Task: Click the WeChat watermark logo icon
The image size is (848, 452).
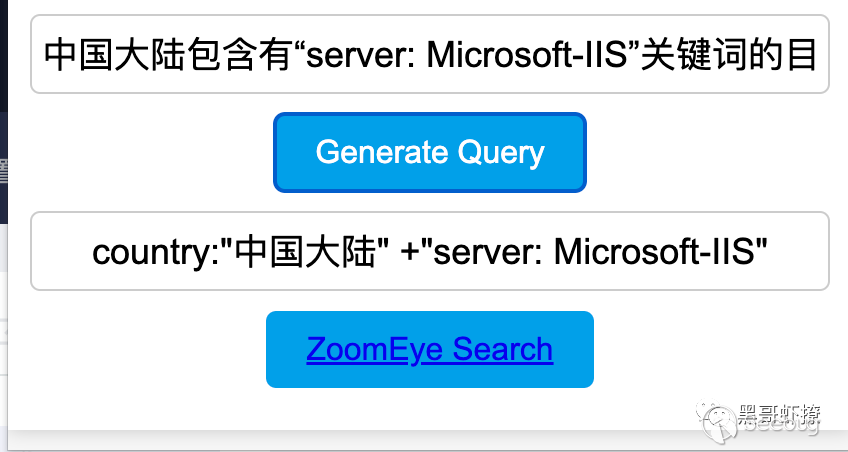Action: pos(717,421)
